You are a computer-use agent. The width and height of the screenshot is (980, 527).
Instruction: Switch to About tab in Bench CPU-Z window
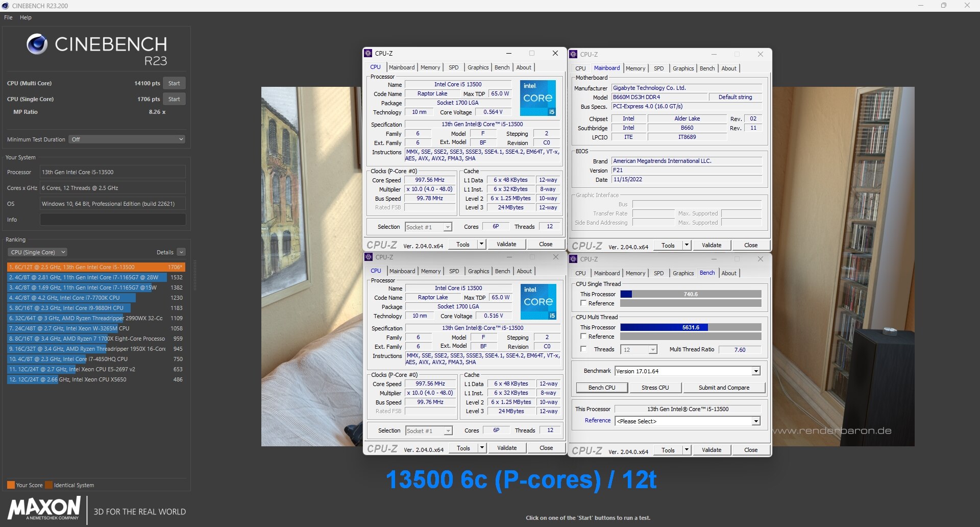pyautogui.click(x=729, y=273)
